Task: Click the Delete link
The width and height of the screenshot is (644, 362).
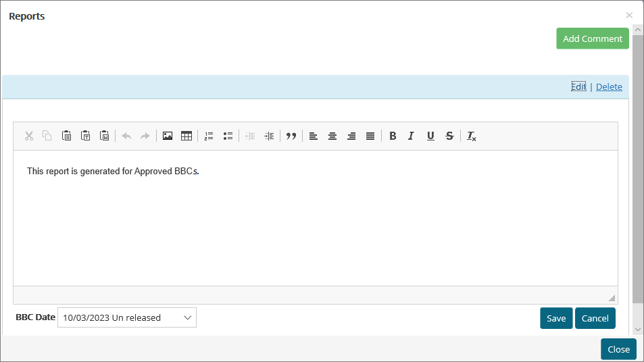Action: (x=609, y=86)
